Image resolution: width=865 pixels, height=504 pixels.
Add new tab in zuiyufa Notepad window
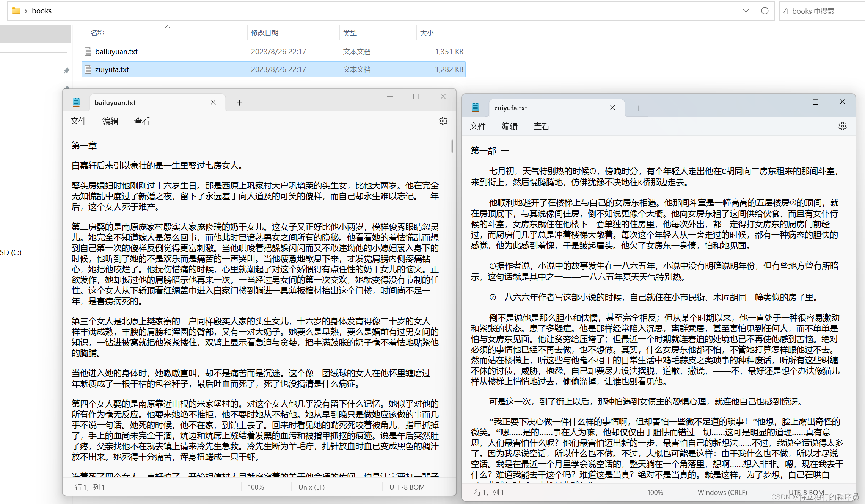pyautogui.click(x=639, y=108)
